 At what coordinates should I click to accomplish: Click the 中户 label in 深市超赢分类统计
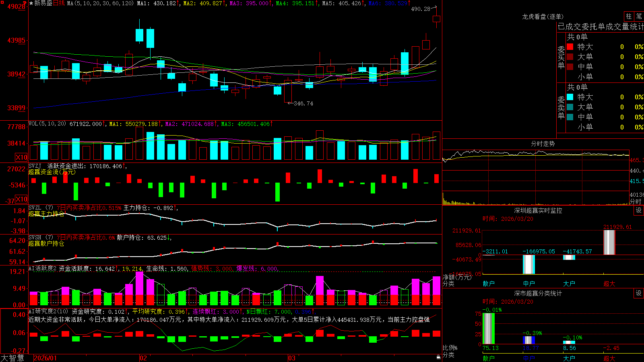[x=529, y=358]
